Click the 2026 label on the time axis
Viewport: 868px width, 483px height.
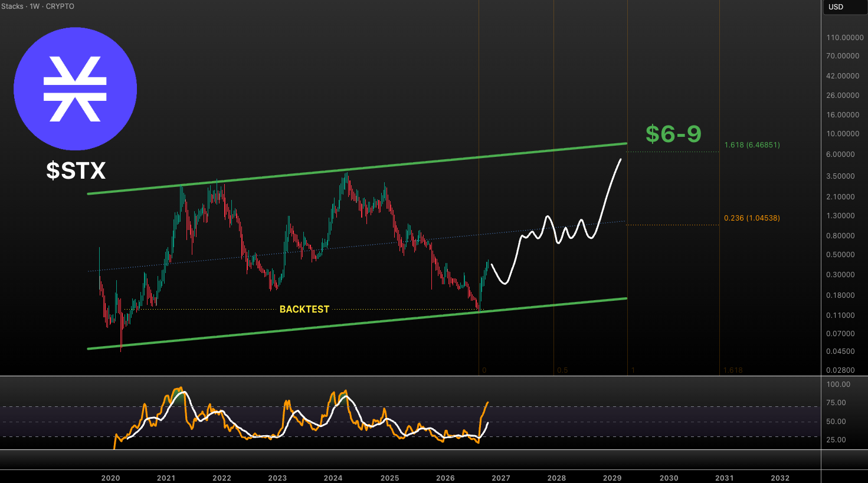446,478
